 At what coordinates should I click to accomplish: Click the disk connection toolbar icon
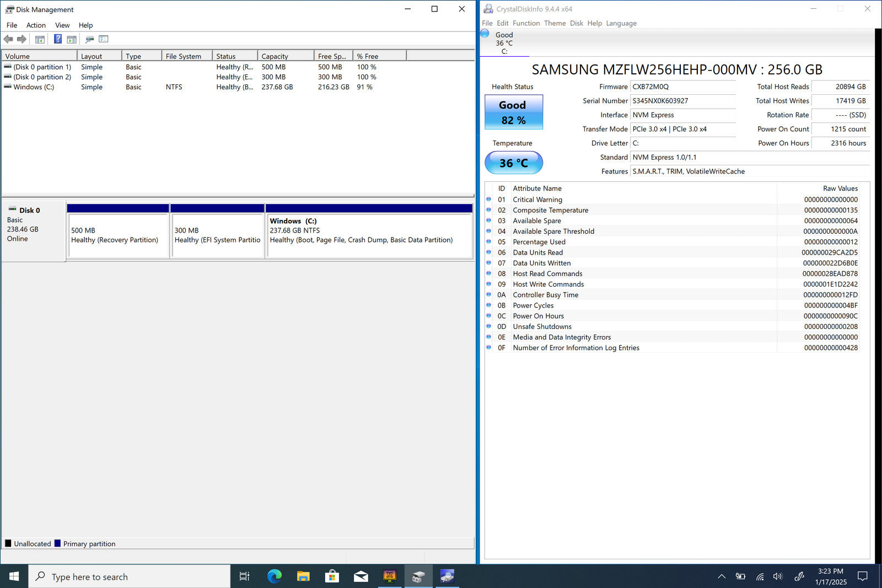89,39
